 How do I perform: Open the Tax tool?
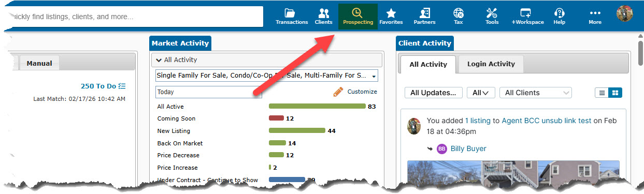458,17
